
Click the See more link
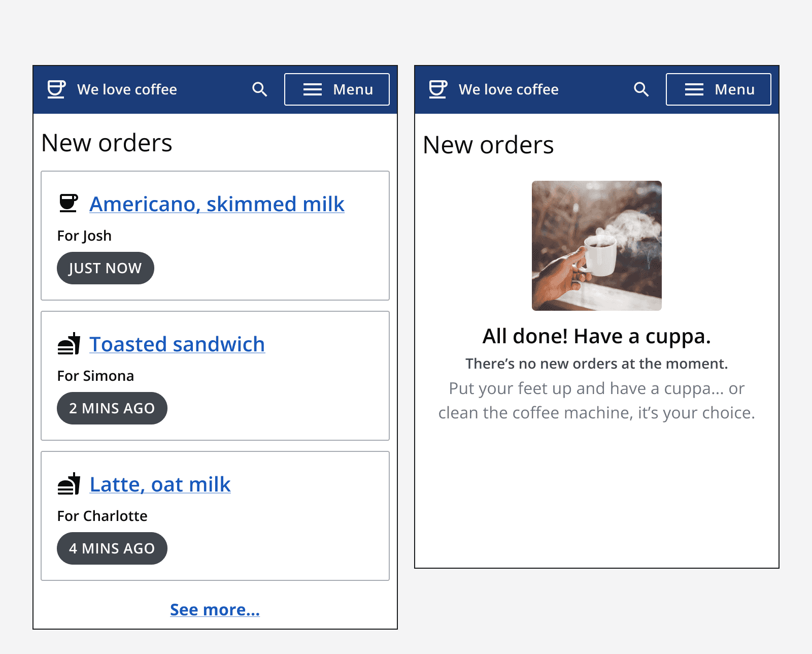215,609
